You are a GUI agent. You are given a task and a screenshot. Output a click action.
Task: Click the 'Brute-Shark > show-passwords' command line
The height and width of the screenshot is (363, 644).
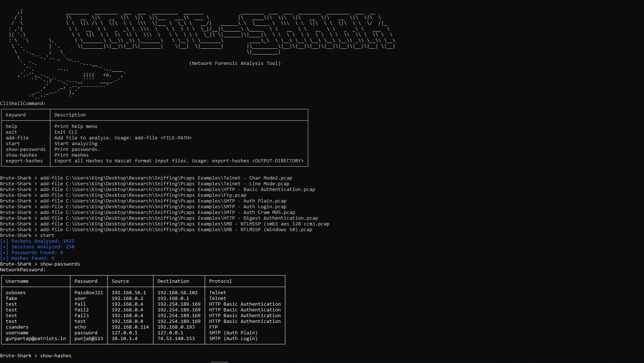pos(40,264)
